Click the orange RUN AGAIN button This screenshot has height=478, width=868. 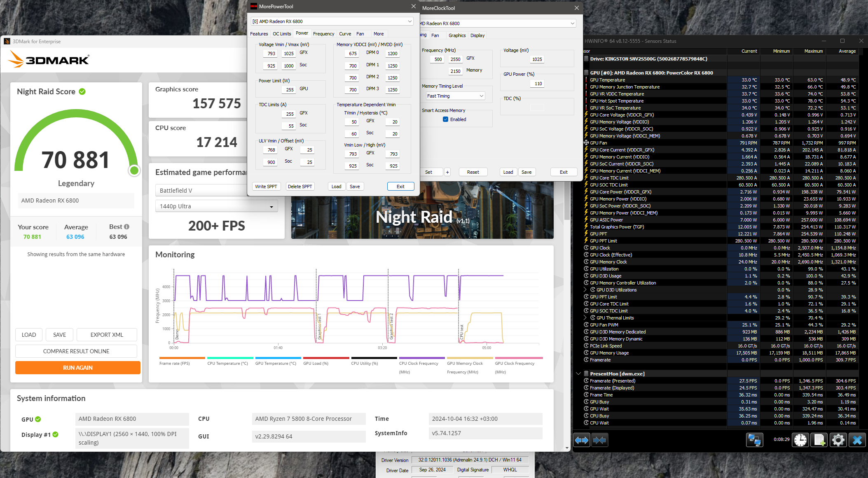77,368
